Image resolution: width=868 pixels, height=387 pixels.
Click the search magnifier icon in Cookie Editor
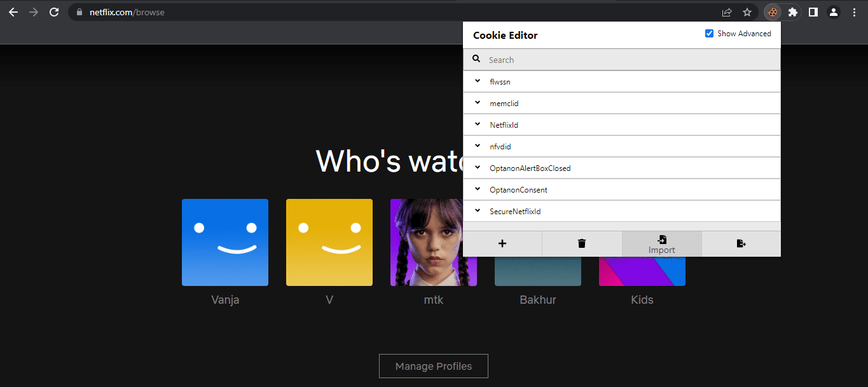point(476,59)
